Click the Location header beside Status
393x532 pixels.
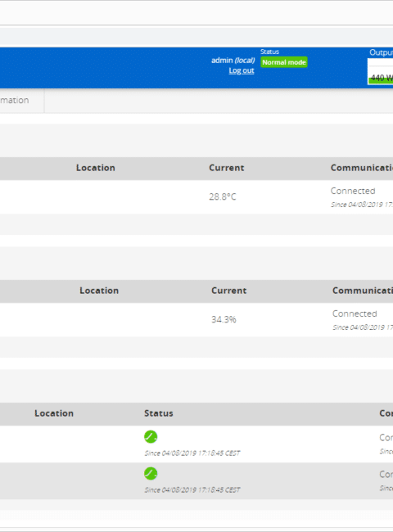pos(54,413)
